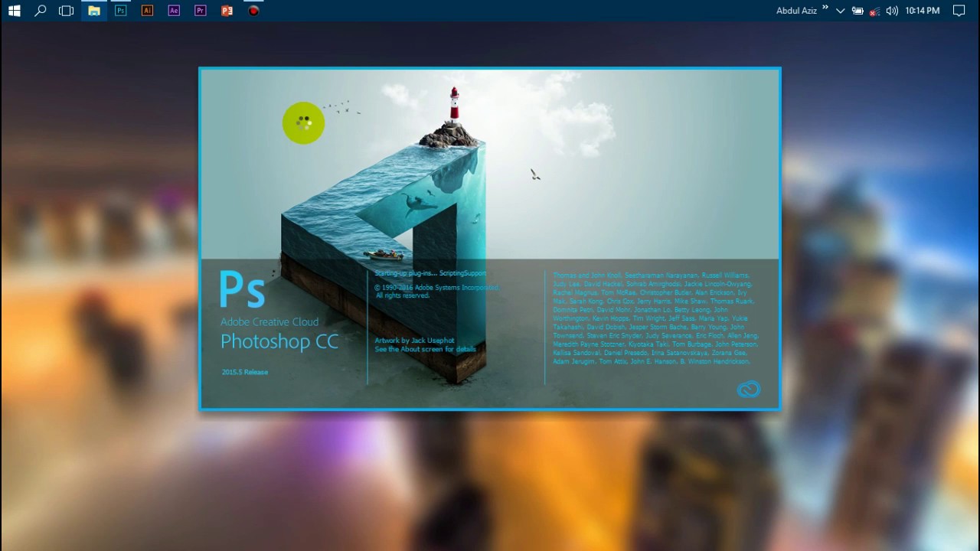
Task: Click the Ps logo on splash screen
Action: 242,289
